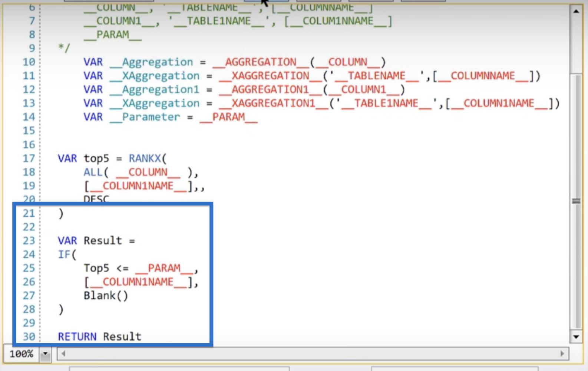Click the comment close marker on line 9
The width and height of the screenshot is (588, 371).
tap(64, 48)
